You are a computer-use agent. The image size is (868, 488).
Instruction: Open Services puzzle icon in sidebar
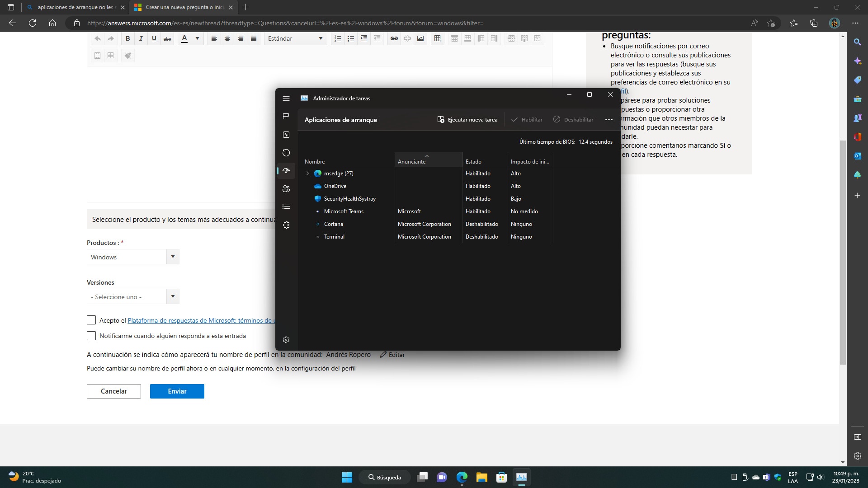[x=286, y=225]
